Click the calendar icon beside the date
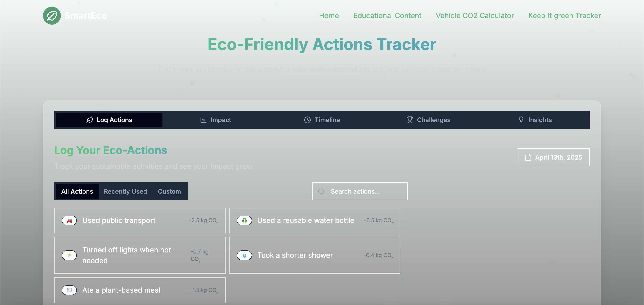 pyautogui.click(x=528, y=157)
